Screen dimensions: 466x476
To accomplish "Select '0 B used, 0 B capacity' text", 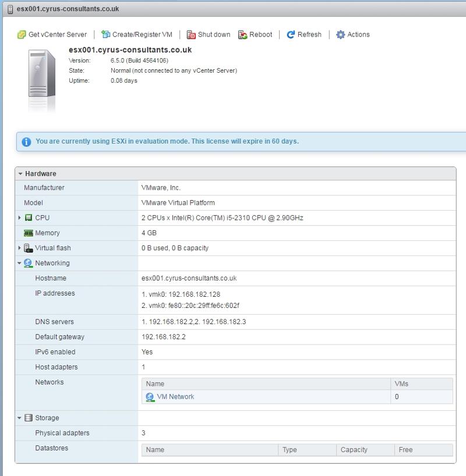I will pos(175,248).
